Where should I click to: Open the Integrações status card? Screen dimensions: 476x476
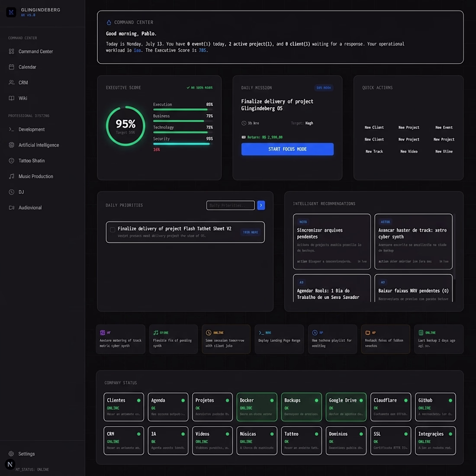[435, 441]
